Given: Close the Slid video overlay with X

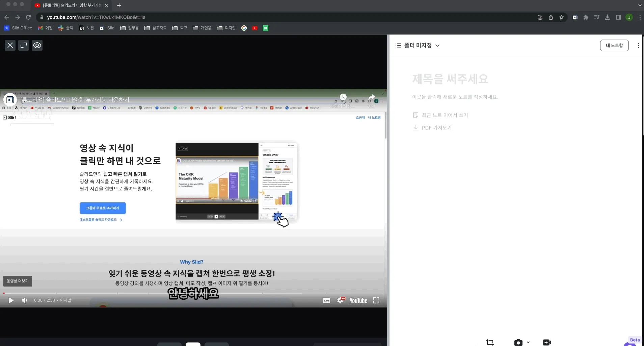Looking at the screenshot, I should 10,45.
